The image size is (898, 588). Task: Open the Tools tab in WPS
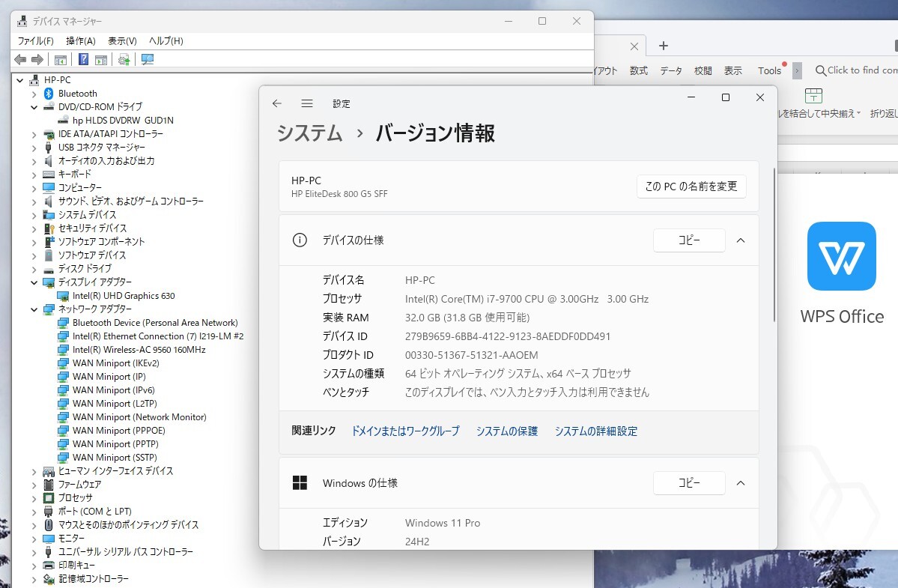pyautogui.click(x=769, y=70)
